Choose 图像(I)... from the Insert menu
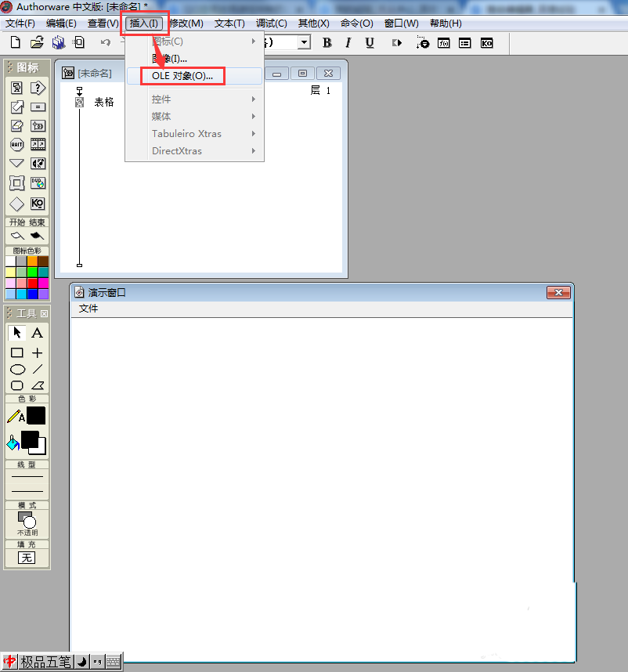628x672 pixels. click(x=194, y=59)
